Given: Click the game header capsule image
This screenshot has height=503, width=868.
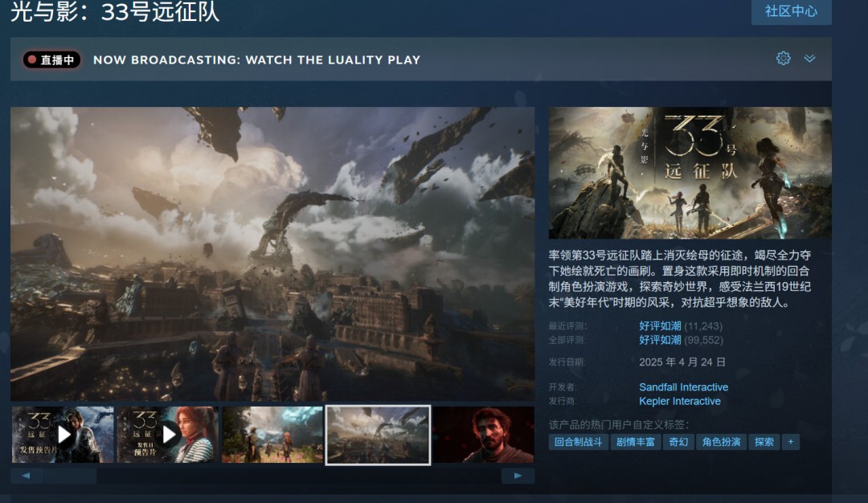Looking at the screenshot, I should pyautogui.click(x=690, y=173).
